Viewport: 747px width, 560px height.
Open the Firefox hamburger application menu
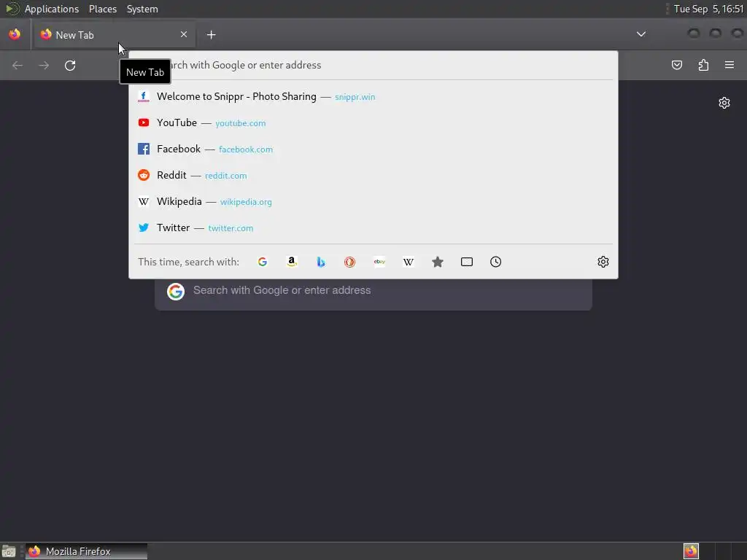point(729,65)
